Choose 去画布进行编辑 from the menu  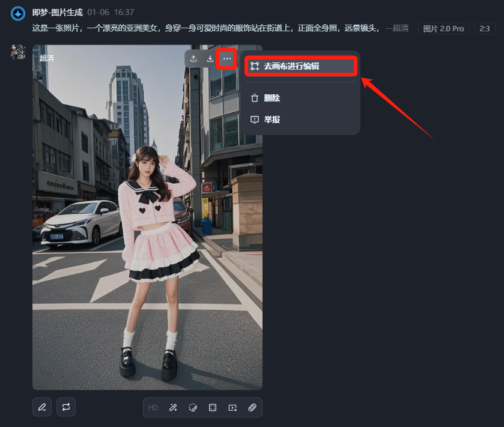coord(301,66)
